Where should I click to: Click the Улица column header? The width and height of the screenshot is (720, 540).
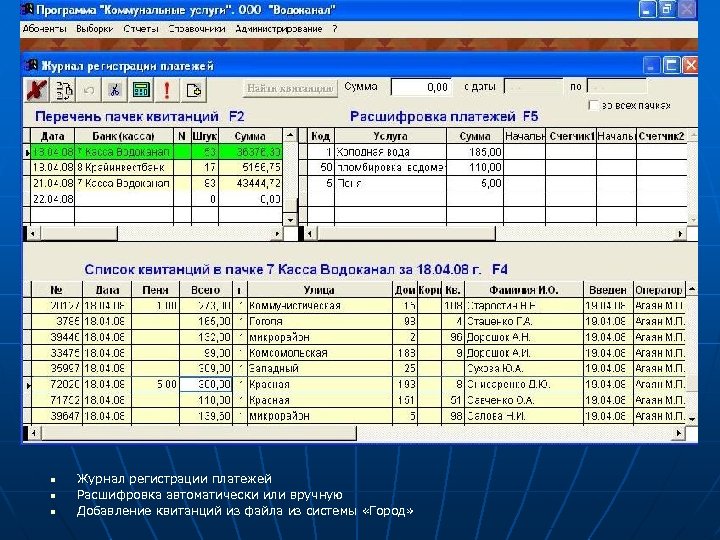coord(319,290)
